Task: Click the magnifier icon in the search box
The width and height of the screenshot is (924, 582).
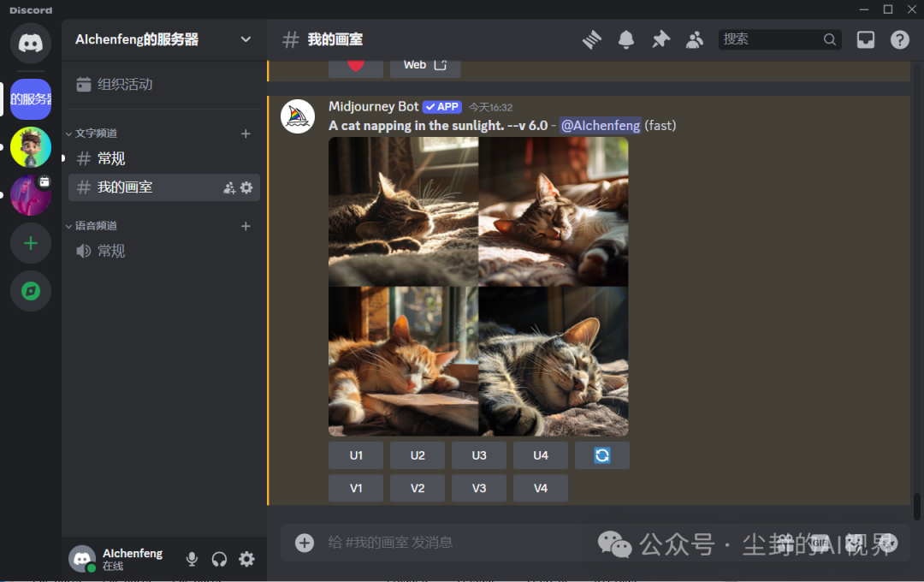Action: click(830, 39)
